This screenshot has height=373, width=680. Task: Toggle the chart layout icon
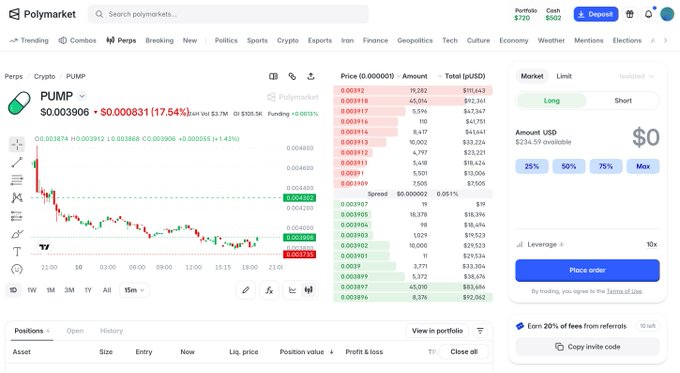pyautogui.click(x=273, y=76)
